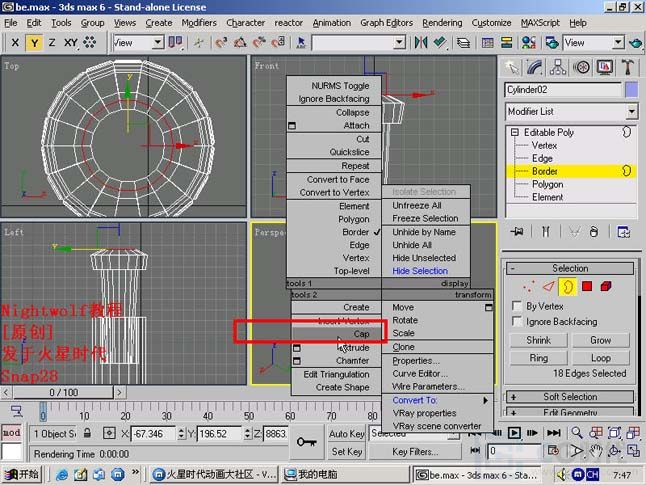This screenshot has width=646, height=485.
Task: Open the Key Filters button
Action: pyautogui.click(x=414, y=452)
